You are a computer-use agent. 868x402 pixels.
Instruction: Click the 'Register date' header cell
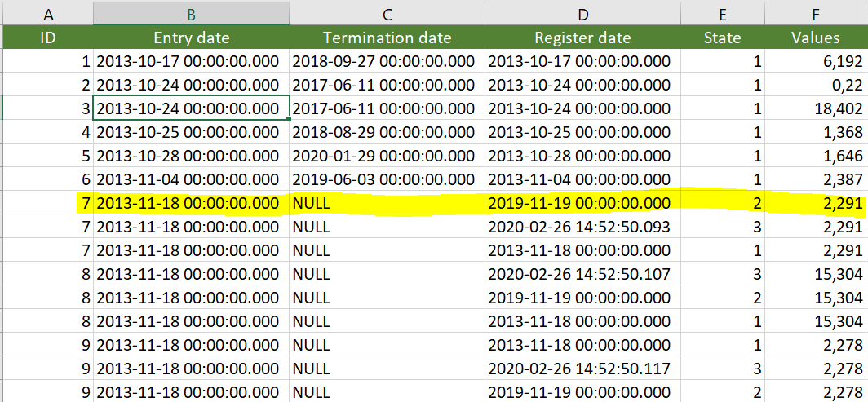pos(583,38)
